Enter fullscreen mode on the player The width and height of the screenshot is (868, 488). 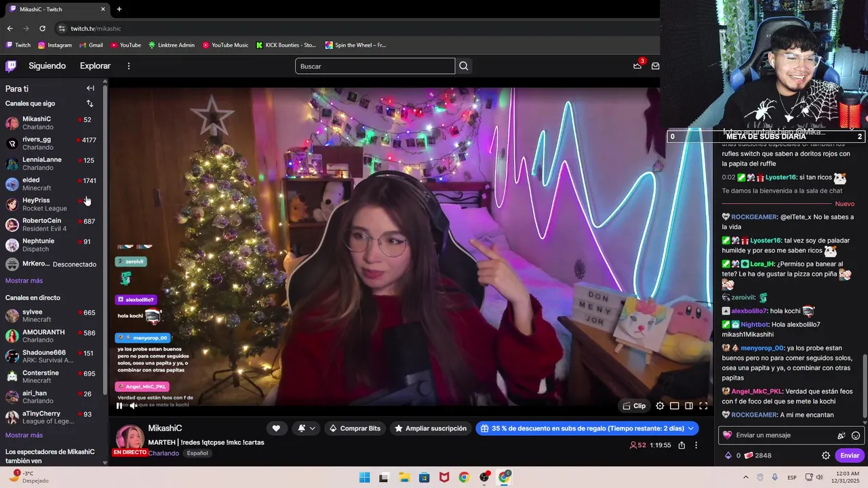[x=703, y=406]
